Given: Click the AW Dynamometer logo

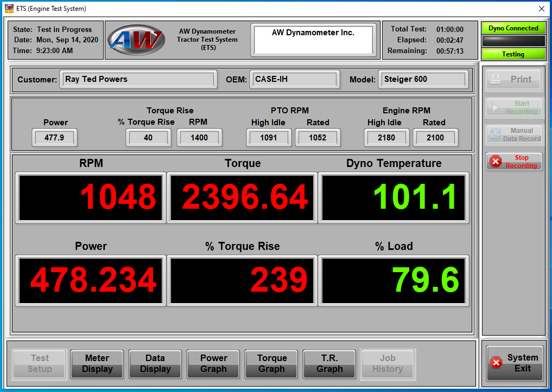Looking at the screenshot, I should (136, 40).
